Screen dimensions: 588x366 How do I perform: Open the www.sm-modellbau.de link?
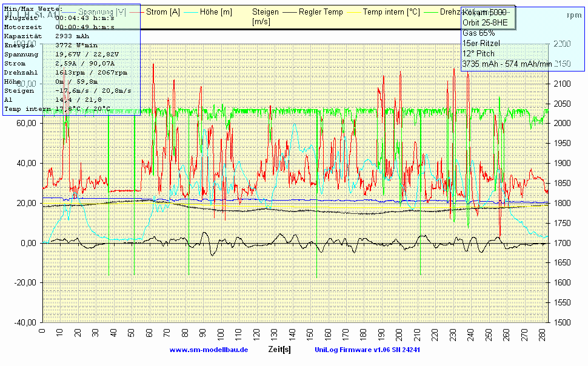(x=209, y=350)
